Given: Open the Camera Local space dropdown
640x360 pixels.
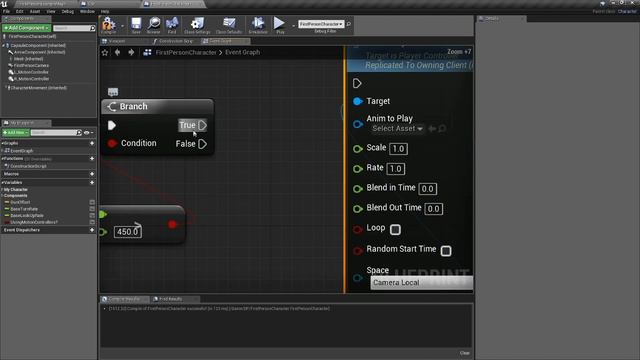Looking at the screenshot, I should (x=422, y=282).
